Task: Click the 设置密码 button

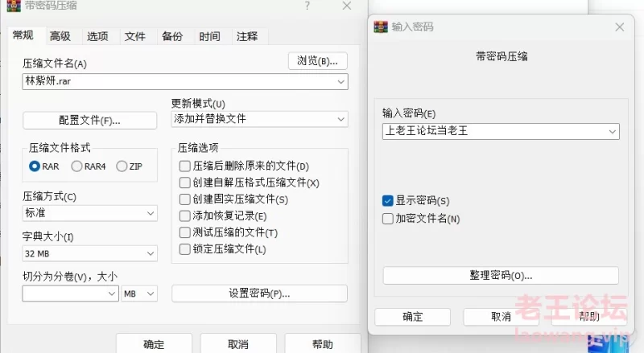Action: tap(259, 293)
